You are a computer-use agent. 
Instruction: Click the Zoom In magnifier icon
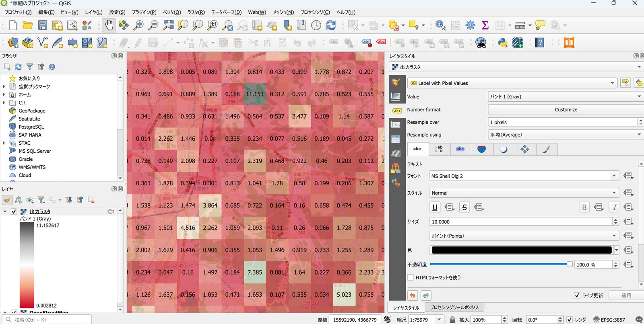point(138,25)
